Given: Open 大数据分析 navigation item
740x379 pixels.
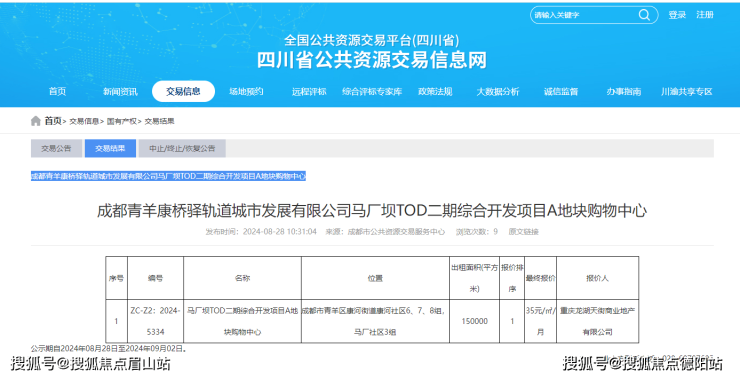Looking at the screenshot, I should 497,92.
